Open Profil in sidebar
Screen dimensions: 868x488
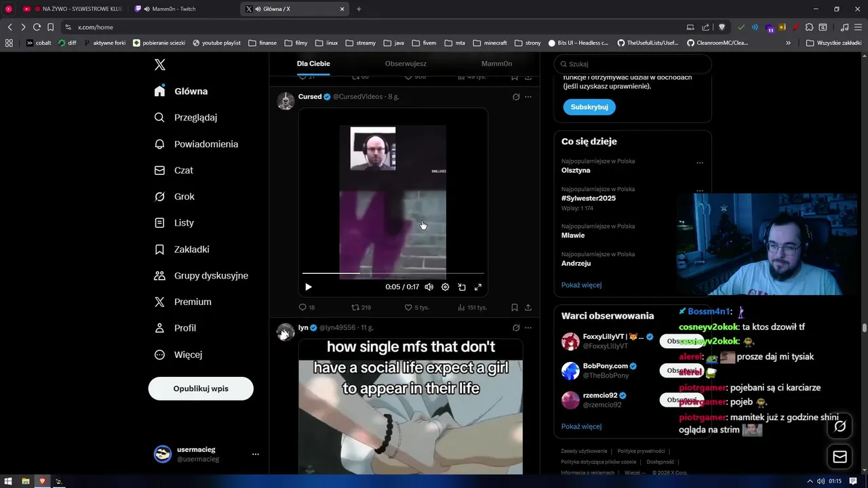175,328
